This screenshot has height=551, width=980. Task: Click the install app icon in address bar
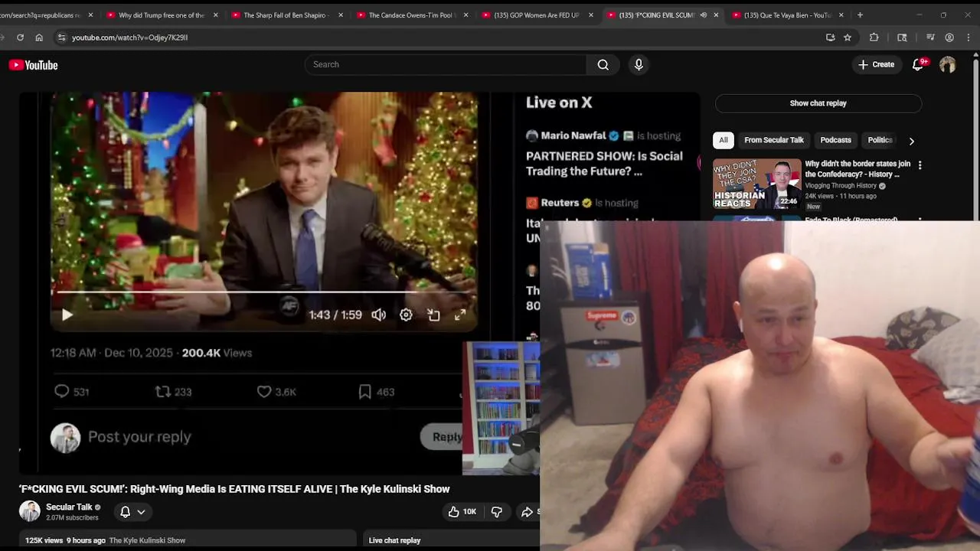830,37
